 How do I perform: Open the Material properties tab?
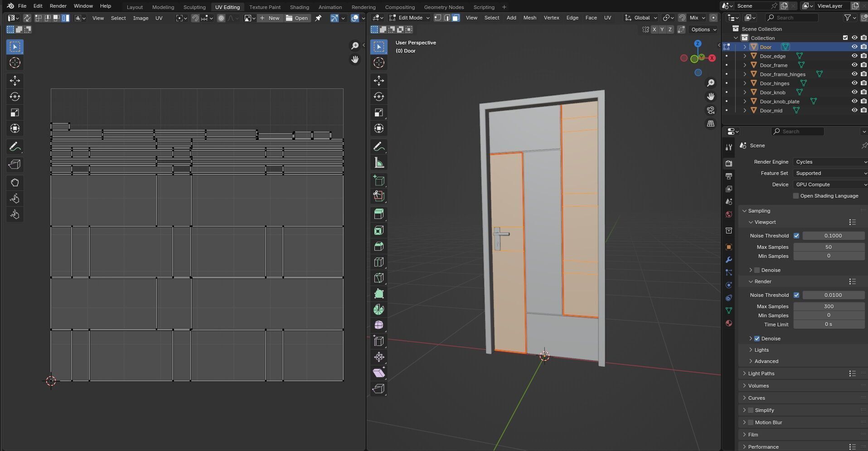click(x=729, y=323)
